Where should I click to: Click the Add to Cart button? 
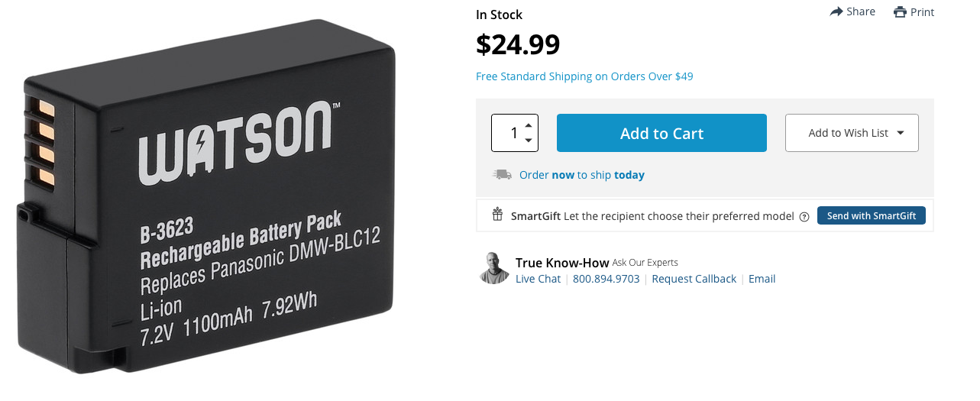(661, 133)
